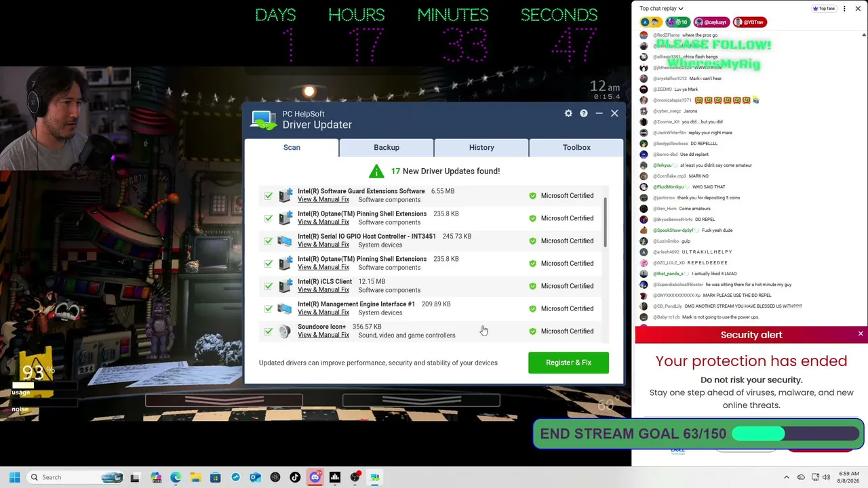
Task: Click Register & Fix button
Action: coord(568,363)
